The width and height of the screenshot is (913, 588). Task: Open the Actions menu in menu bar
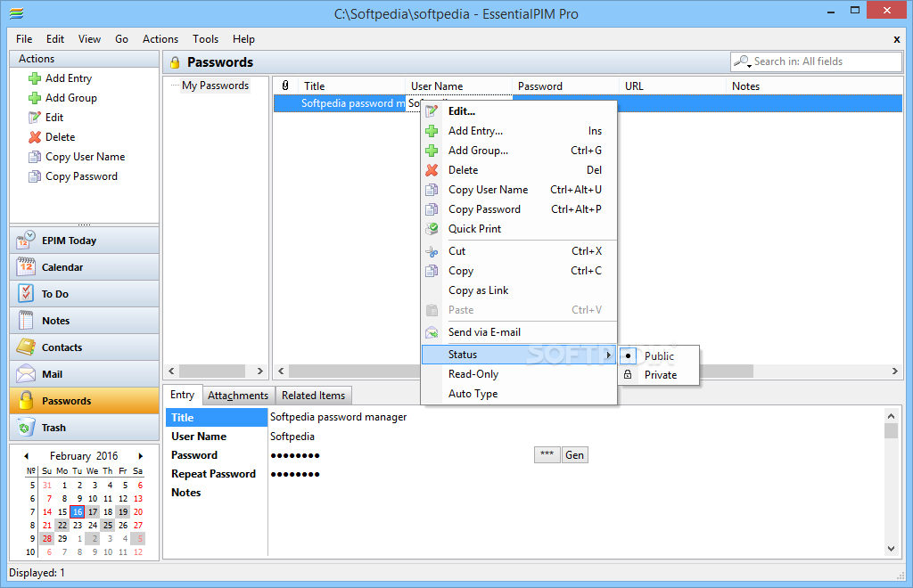pos(160,39)
